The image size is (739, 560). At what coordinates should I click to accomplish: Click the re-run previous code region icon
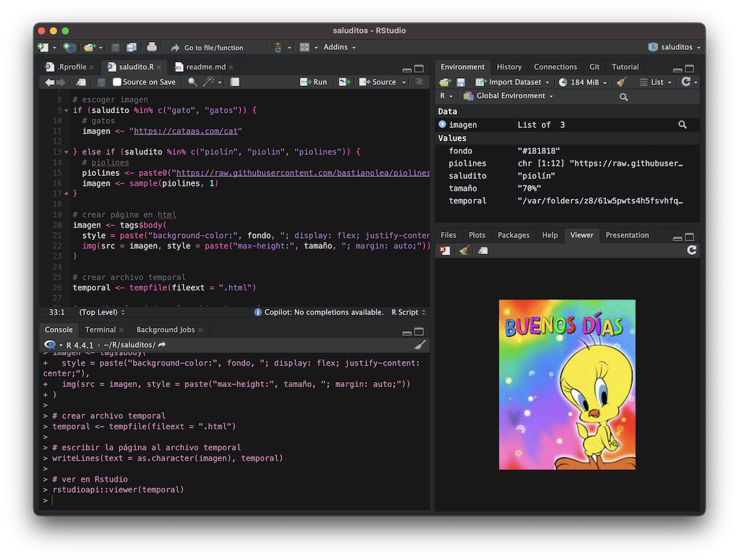click(344, 82)
